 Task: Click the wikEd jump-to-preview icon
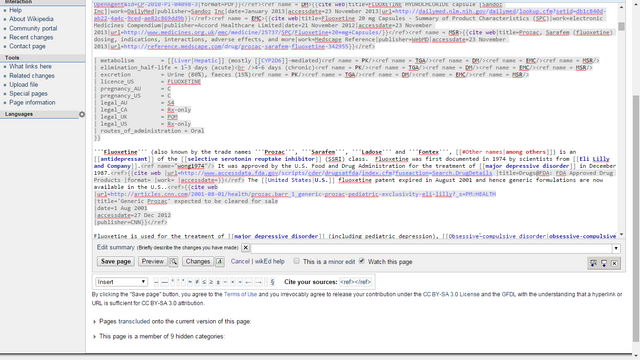point(593,263)
